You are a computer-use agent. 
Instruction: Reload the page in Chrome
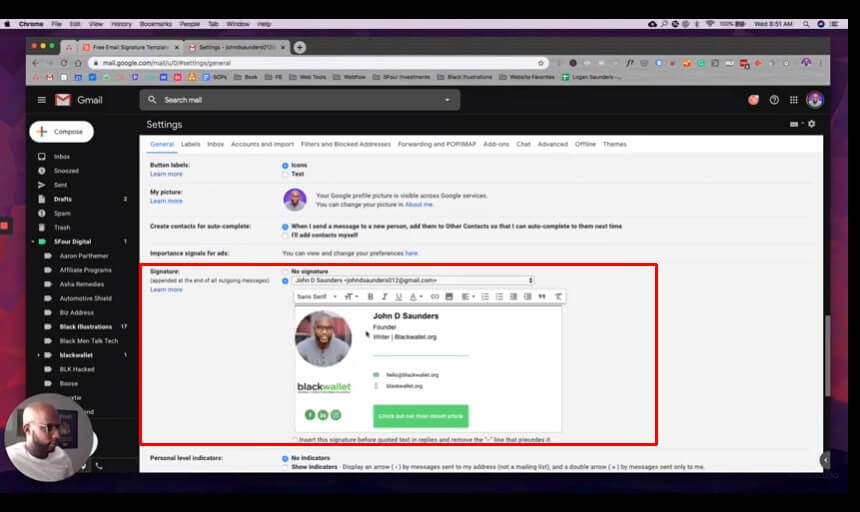pyautogui.click(x=64, y=63)
